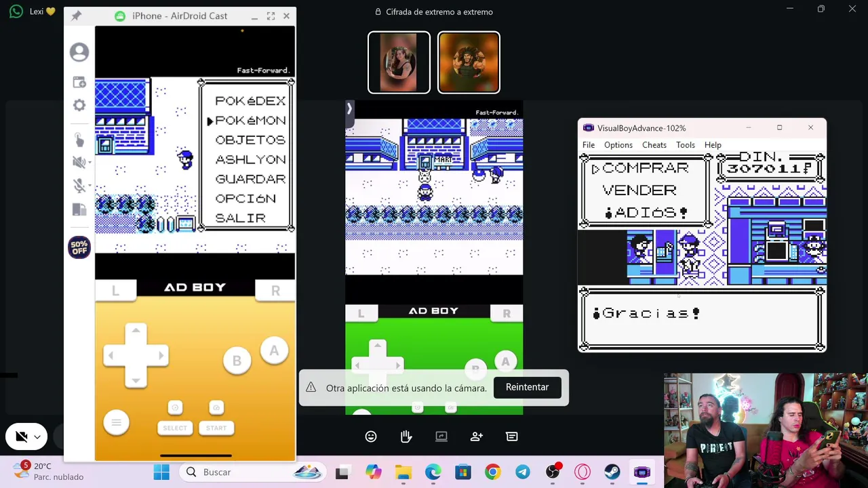Open the weather widget showing 20°C
The image size is (868, 488).
click(49, 472)
